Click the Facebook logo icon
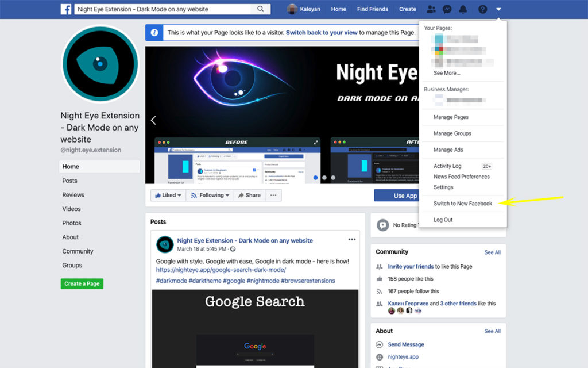Image resolution: width=588 pixels, height=368 pixels. (66, 9)
